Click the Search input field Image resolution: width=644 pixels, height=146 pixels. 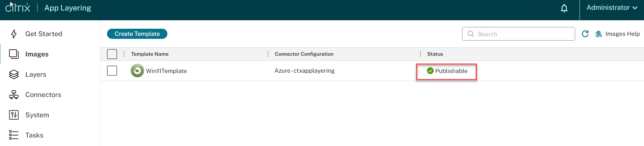pyautogui.click(x=523, y=34)
